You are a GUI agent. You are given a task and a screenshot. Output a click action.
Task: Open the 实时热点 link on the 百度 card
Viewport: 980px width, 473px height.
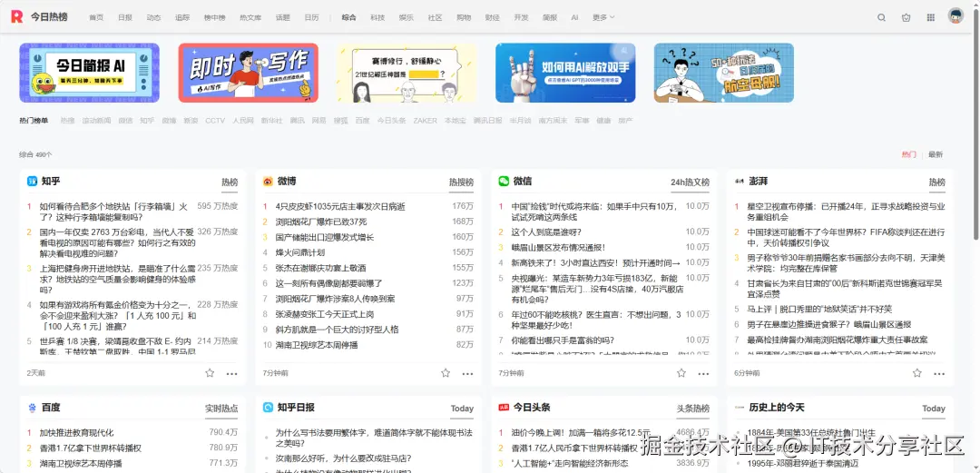[x=221, y=409]
